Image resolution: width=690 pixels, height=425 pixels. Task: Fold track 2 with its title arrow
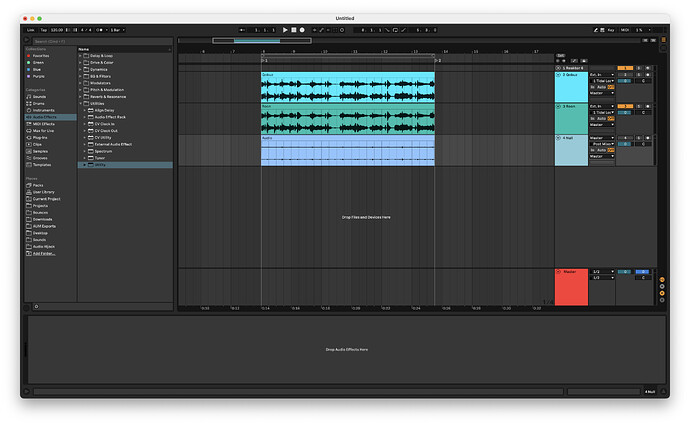point(558,75)
